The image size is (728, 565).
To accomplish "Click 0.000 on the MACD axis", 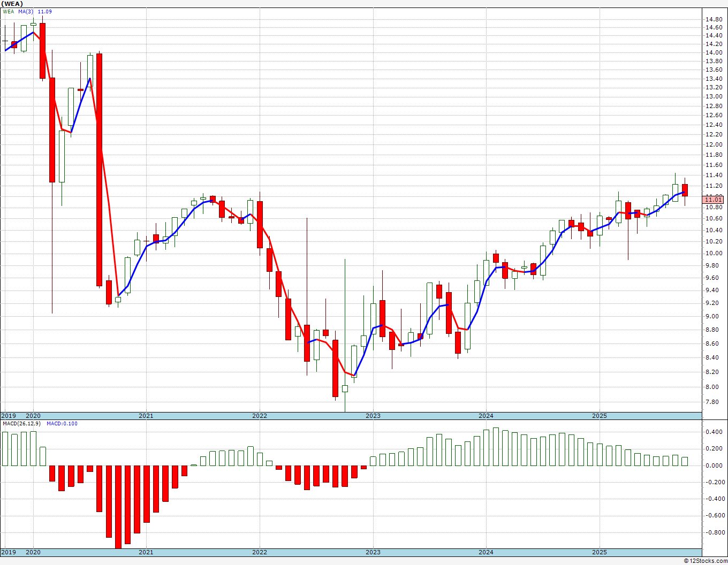I will click(x=714, y=465).
